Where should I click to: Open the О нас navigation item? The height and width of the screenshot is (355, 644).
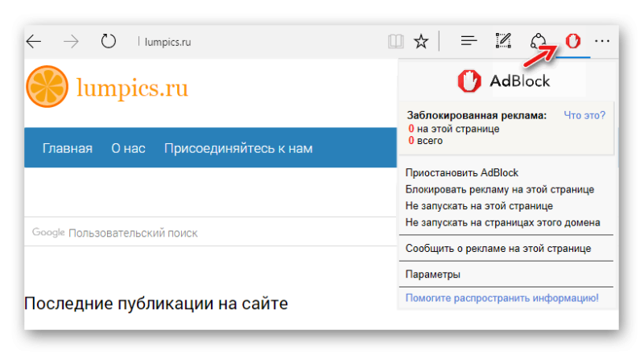[x=128, y=148]
